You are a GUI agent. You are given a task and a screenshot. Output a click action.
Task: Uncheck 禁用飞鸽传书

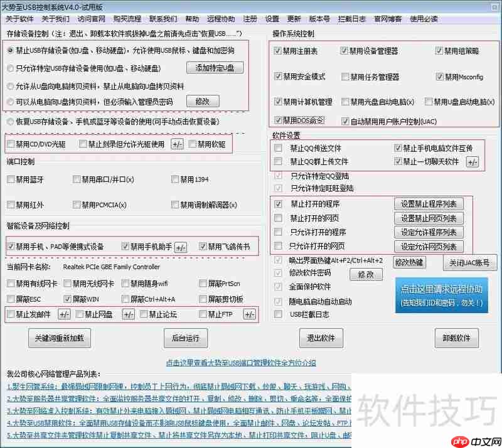click(202, 246)
